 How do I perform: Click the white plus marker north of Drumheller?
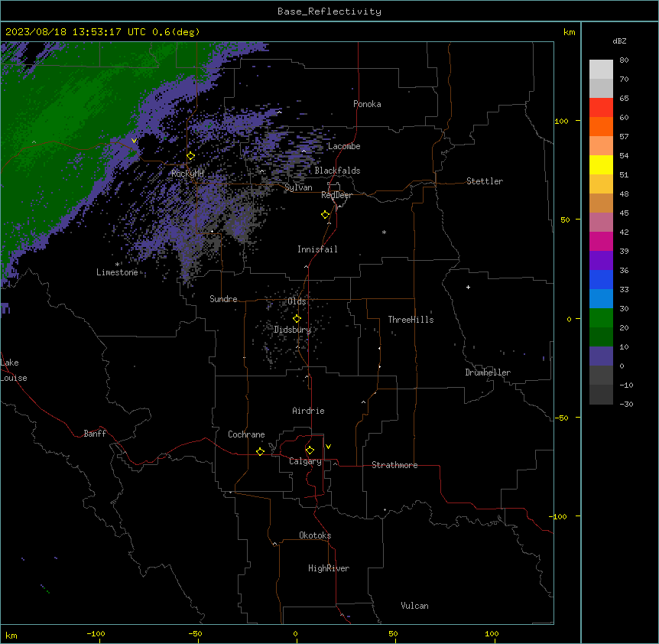[x=468, y=287]
